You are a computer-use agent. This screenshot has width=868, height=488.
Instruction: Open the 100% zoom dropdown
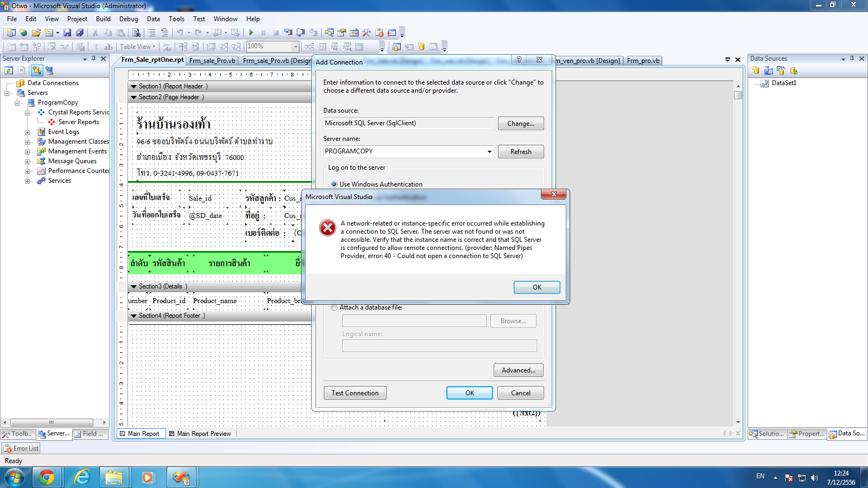click(x=296, y=47)
